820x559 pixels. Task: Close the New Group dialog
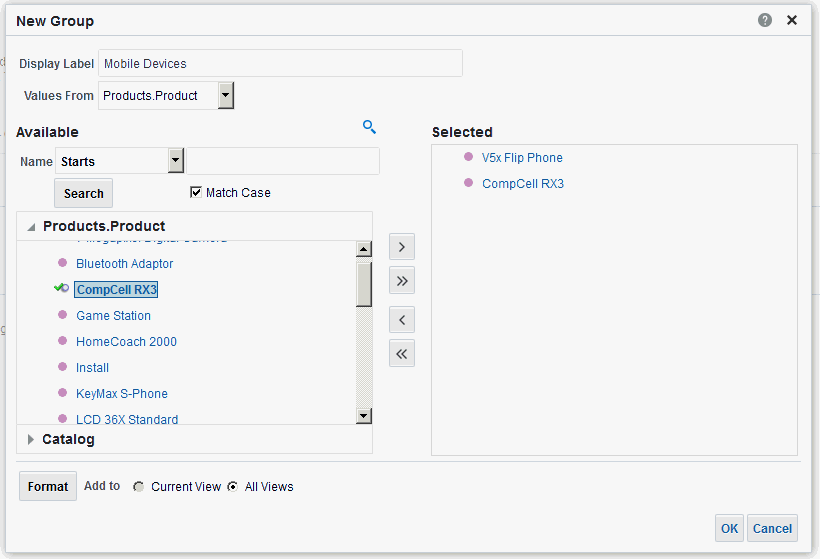click(x=792, y=20)
